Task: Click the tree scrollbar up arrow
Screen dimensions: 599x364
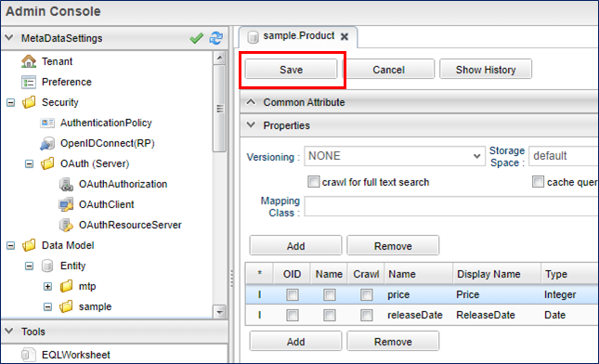Action: point(220,58)
